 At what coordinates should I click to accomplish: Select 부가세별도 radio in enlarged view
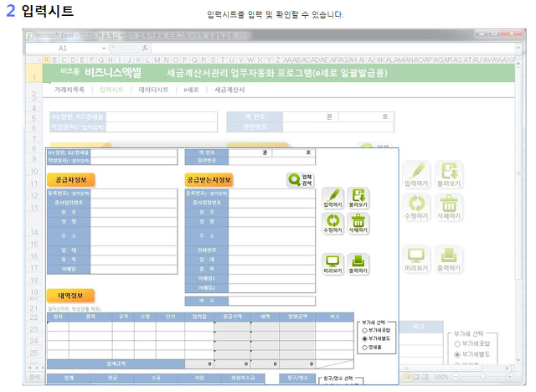click(365, 338)
